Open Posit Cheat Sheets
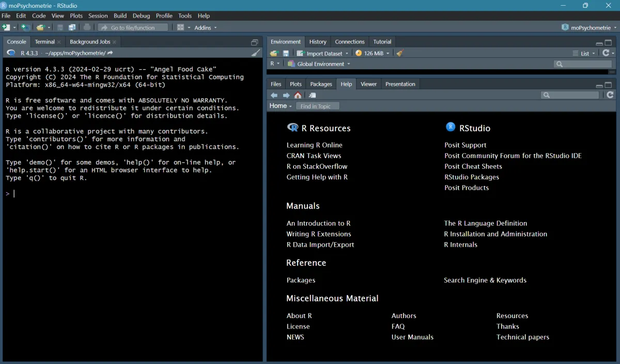Image resolution: width=620 pixels, height=364 pixels. 472,166
